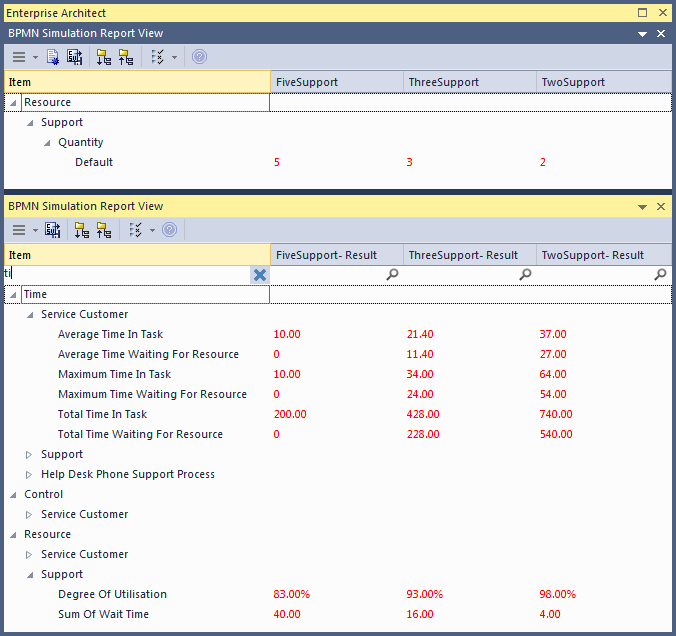Click the new report document icon in upper toolbar
676x636 pixels.
pyautogui.click(x=53, y=57)
